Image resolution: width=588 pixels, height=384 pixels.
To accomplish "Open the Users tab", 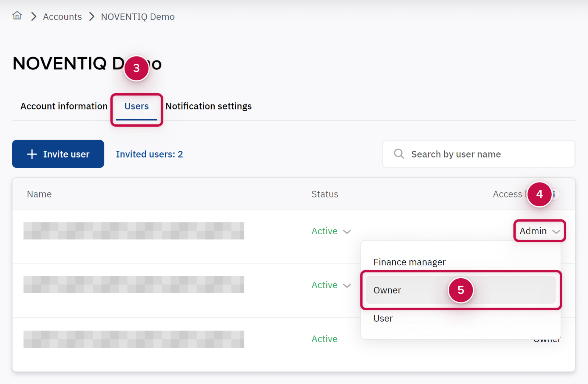I will pyautogui.click(x=136, y=106).
